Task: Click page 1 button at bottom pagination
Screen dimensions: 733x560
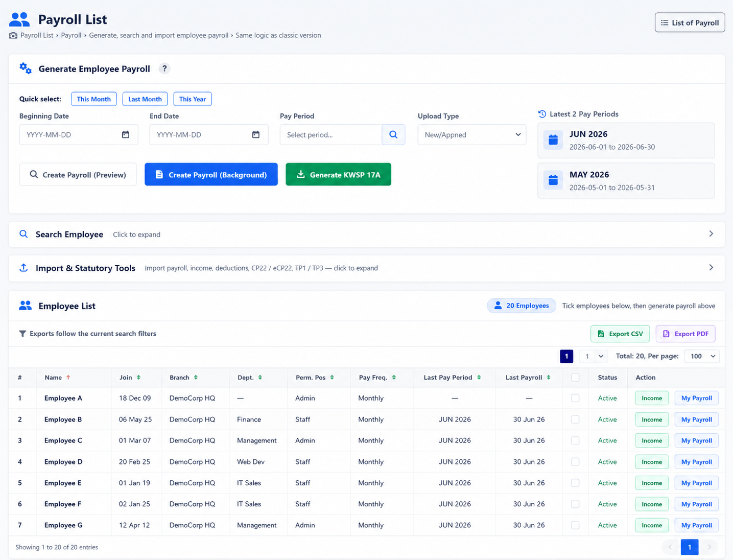Action: [690, 547]
